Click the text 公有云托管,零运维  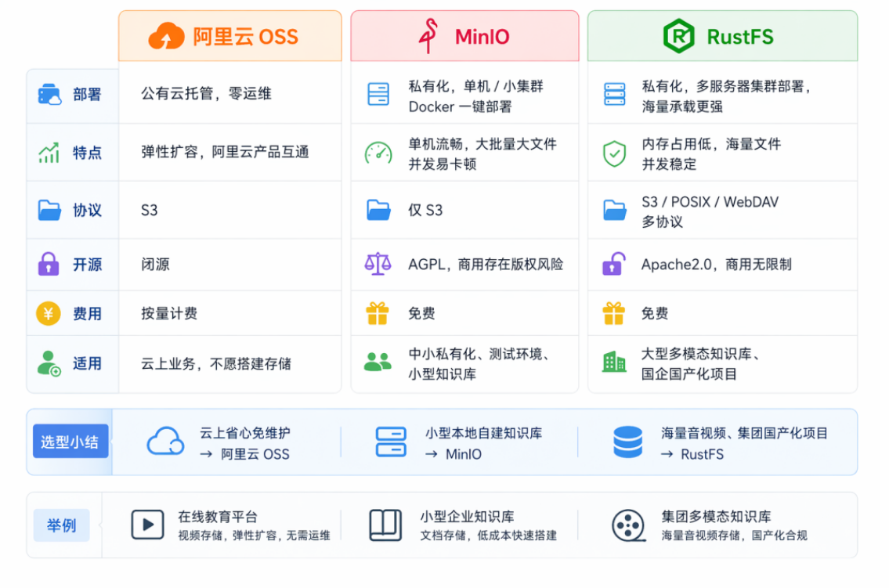pos(206,93)
